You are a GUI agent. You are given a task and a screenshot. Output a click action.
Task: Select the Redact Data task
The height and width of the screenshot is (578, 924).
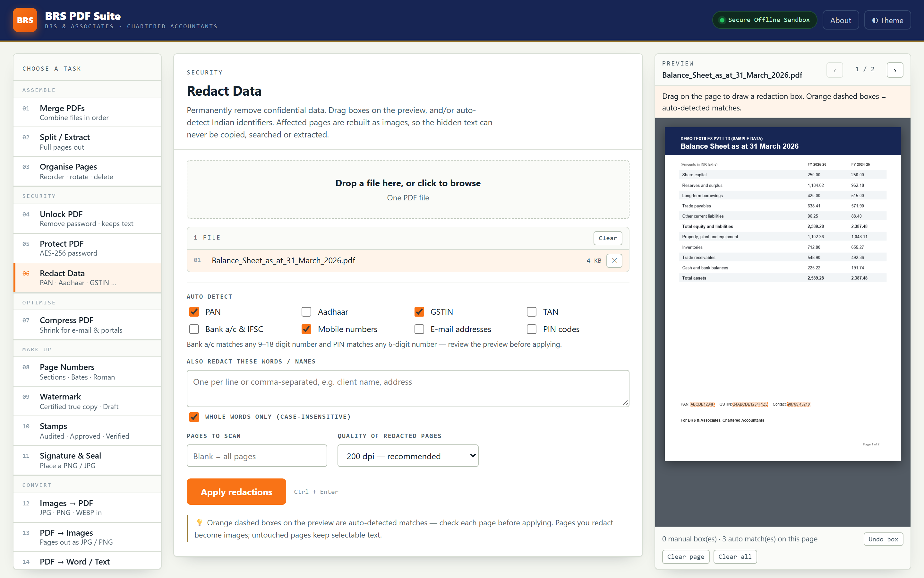pyautogui.click(x=88, y=277)
